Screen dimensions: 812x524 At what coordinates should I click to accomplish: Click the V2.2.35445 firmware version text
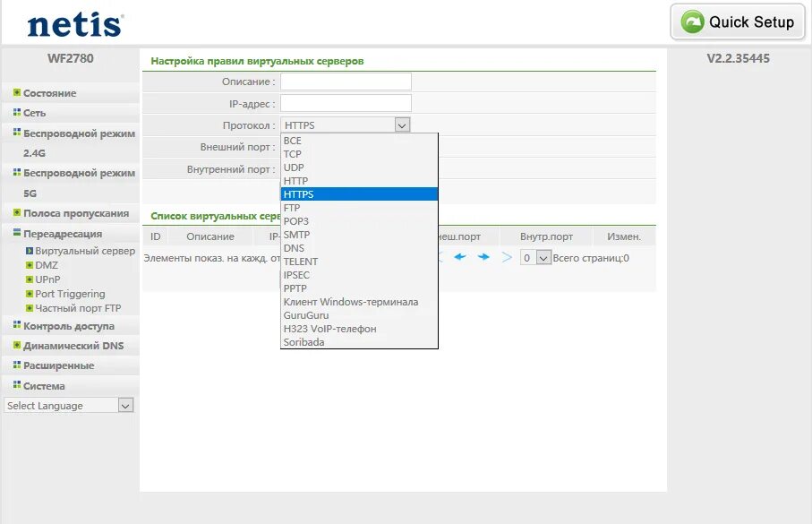pyautogui.click(x=739, y=58)
